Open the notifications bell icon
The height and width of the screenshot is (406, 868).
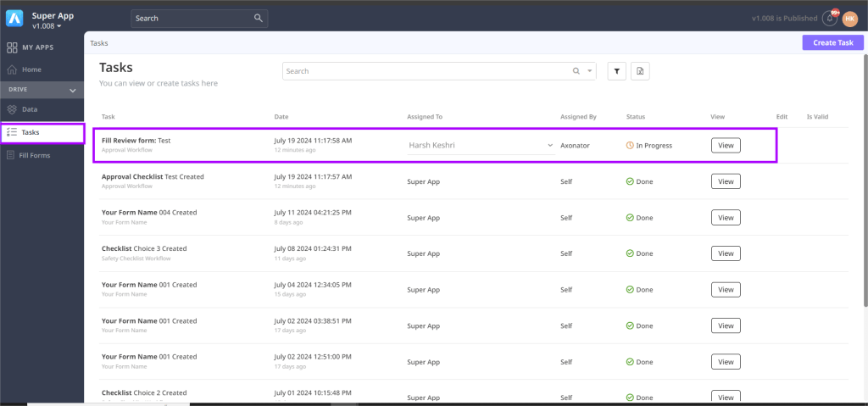[x=830, y=19]
